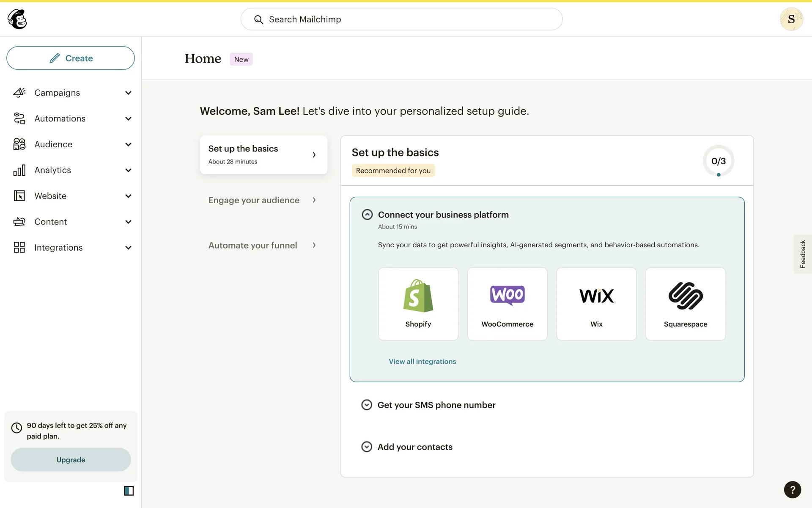The image size is (812, 508).
Task: Select the WooCommerce integration tile
Action: [507, 304]
